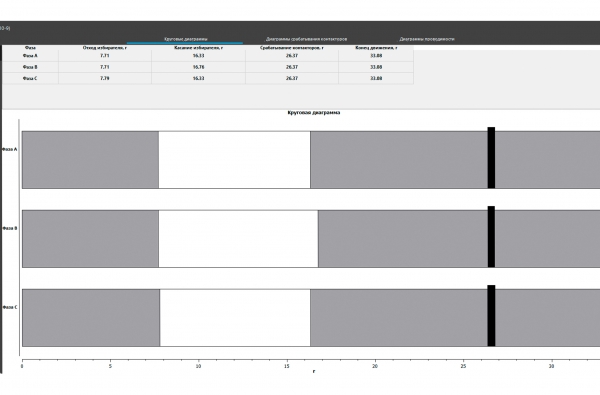Click the black contactor marker on Фаза B
This screenshot has height=395, width=600.
click(x=491, y=237)
